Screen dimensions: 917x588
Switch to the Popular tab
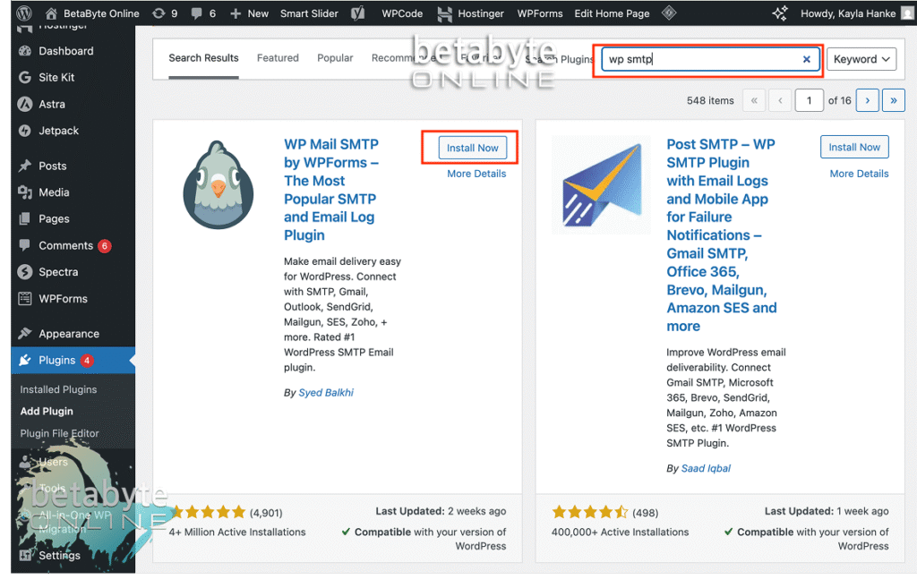tap(335, 58)
